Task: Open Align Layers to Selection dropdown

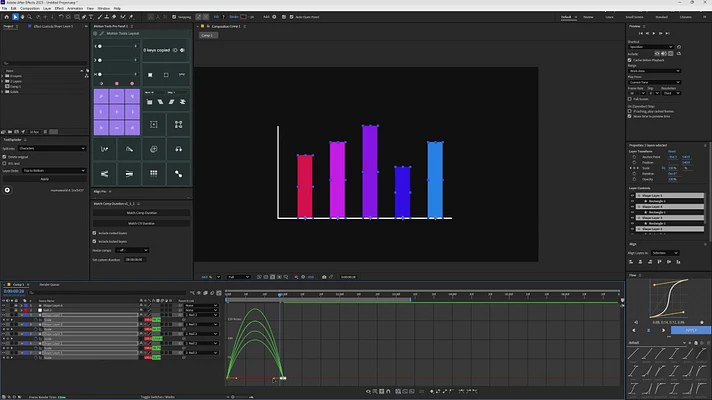Action: click(x=665, y=253)
